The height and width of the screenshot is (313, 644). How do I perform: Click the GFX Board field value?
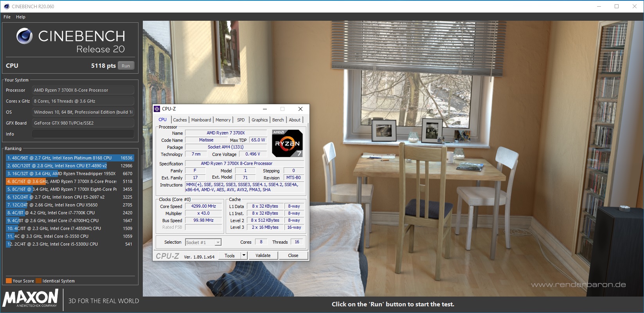click(x=83, y=123)
